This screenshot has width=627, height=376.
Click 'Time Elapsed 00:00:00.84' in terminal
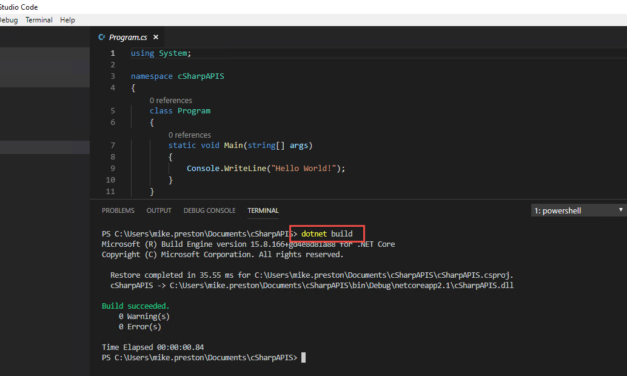(x=153, y=347)
